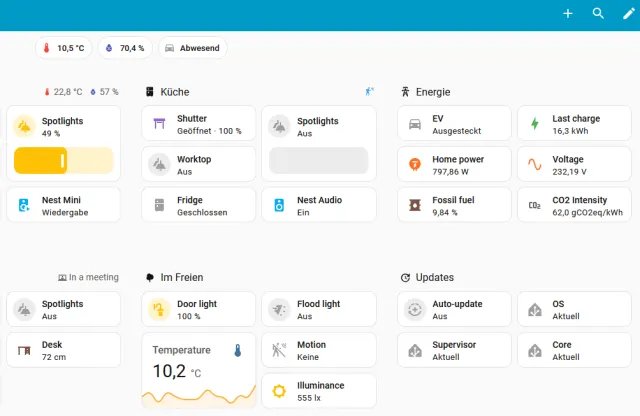
Task: Click the Küche motion sensor icon
Action: [369, 91]
